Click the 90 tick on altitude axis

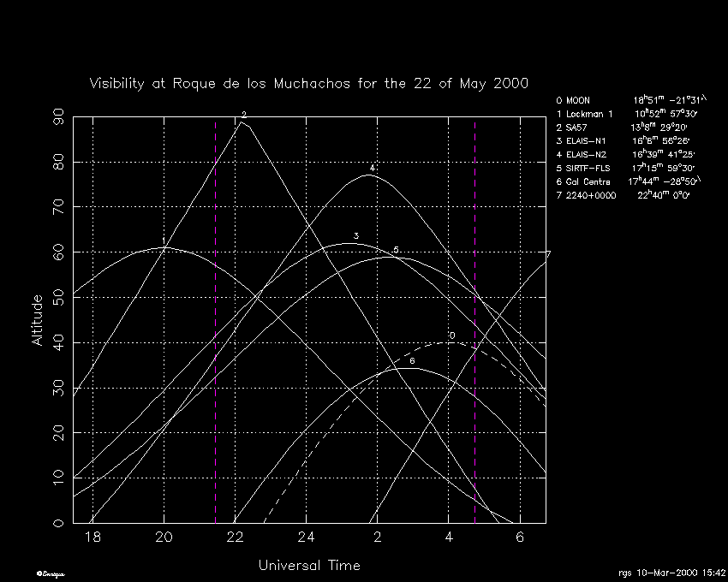click(58, 117)
